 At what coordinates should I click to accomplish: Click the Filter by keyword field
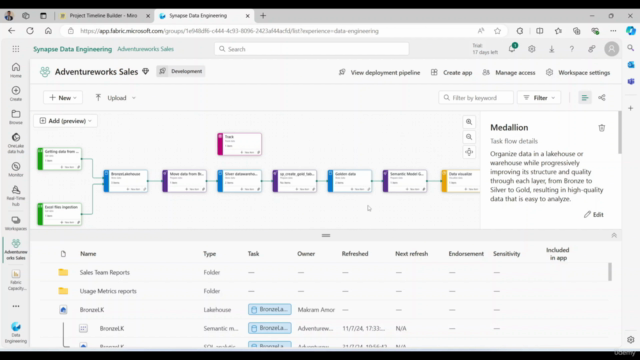(476, 98)
